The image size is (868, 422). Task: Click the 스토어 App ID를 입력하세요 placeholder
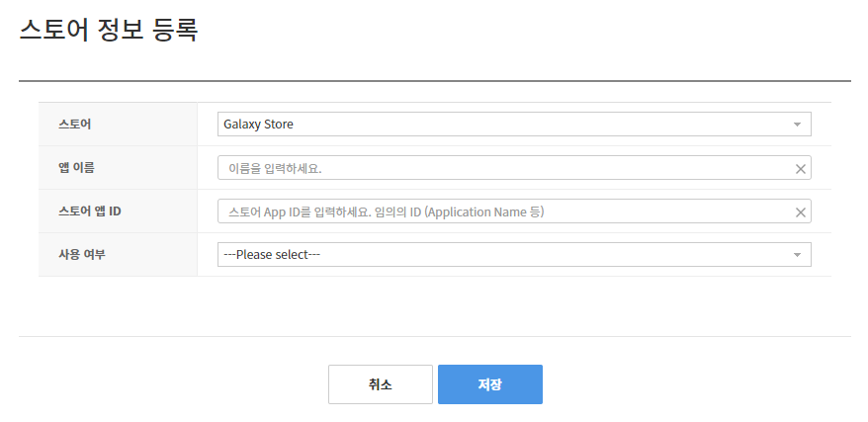click(x=300, y=211)
